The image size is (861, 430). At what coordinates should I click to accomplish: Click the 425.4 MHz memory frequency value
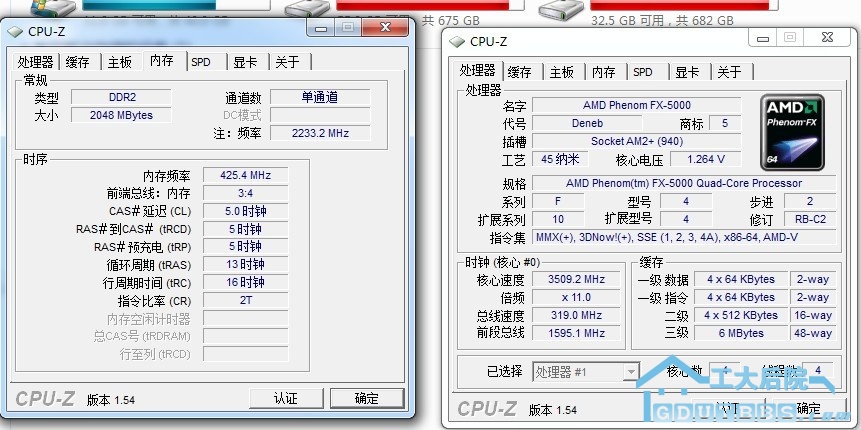tap(245, 175)
